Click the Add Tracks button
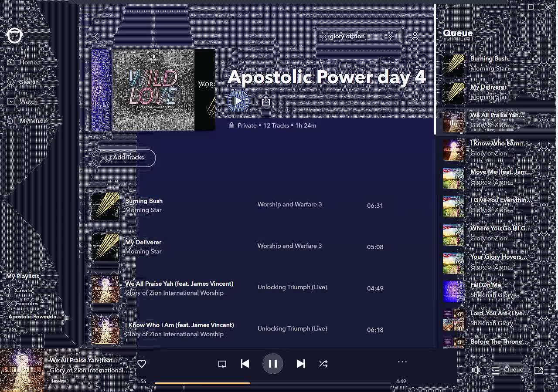Viewport: 558px width, 392px height. point(123,158)
